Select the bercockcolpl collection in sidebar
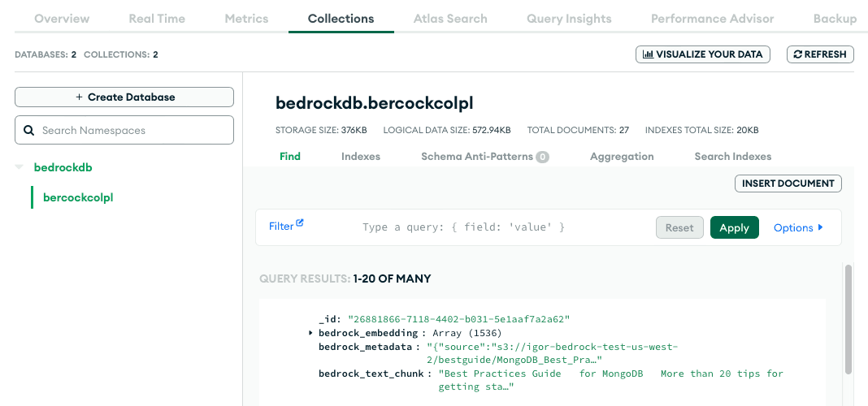868x406 pixels. click(78, 197)
